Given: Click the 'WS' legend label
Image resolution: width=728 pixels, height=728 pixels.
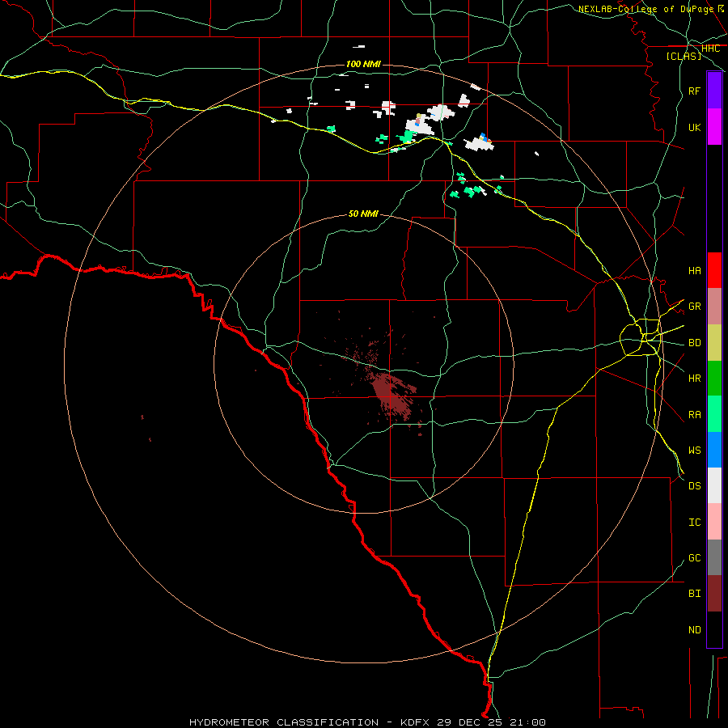Looking at the screenshot, I should (694, 451).
